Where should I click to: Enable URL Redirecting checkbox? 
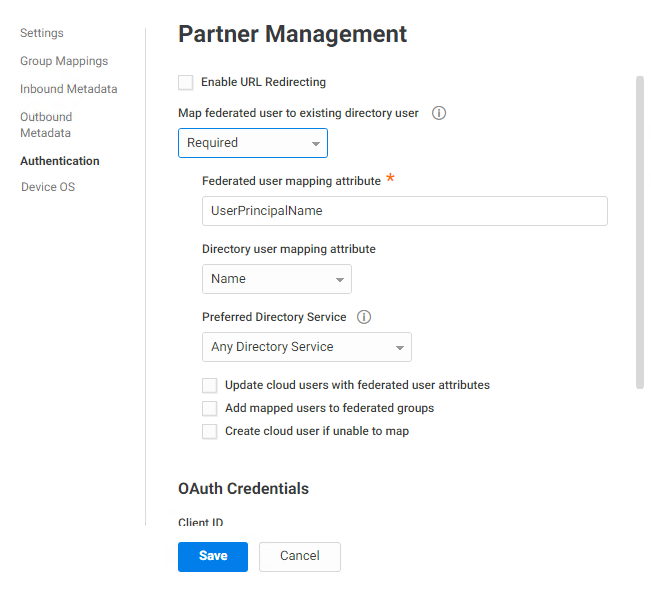[x=186, y=82]
